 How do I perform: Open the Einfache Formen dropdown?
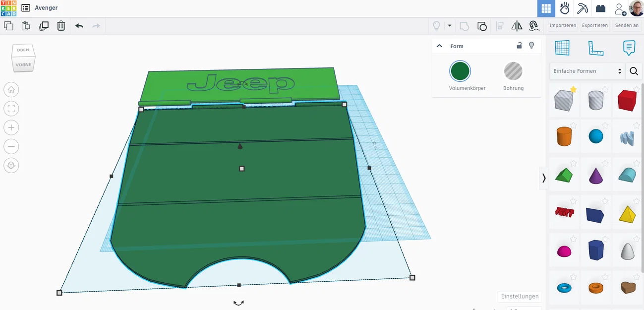coord(587,71)
